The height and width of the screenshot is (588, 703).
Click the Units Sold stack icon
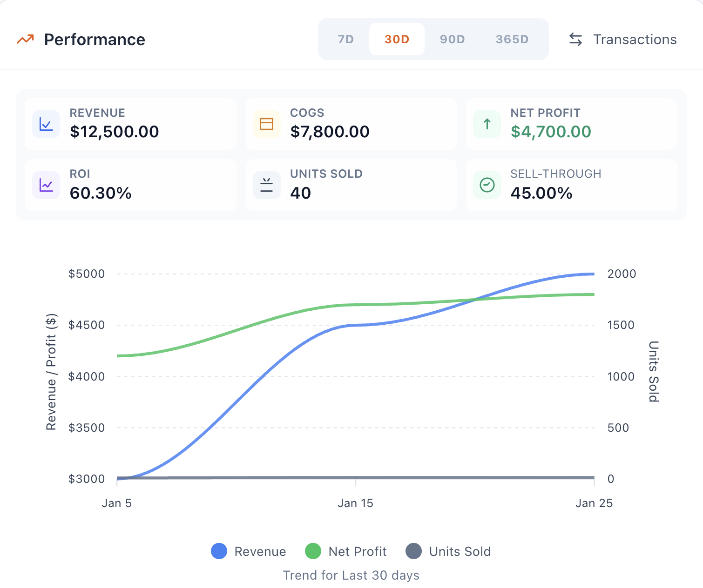click(x=266, y=185)
